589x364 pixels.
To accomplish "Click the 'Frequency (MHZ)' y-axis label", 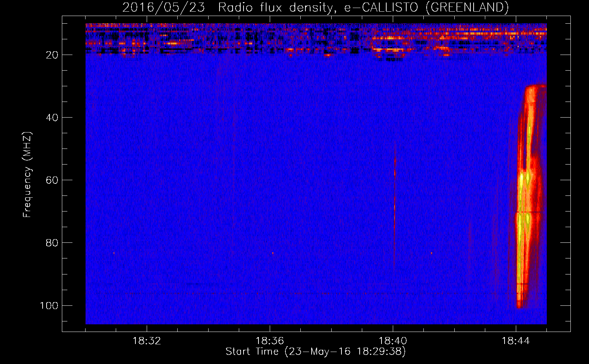I will pyautogui.click(x=27, y=175).
